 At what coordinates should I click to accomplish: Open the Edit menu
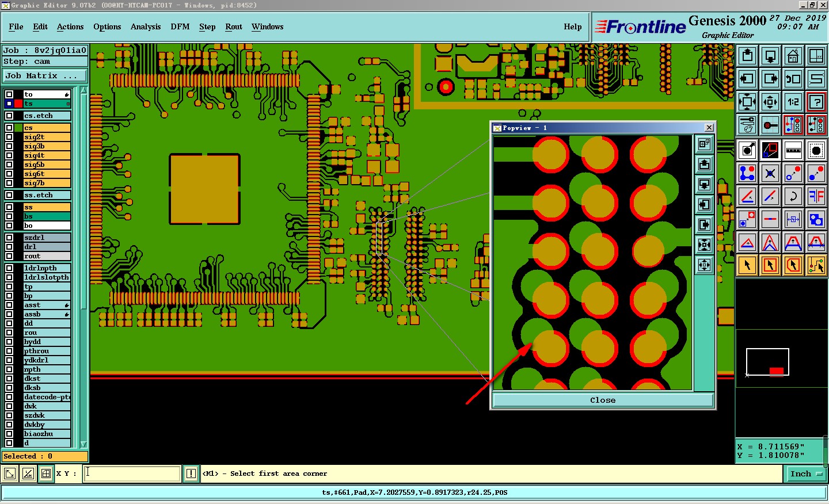coord(40,26)
